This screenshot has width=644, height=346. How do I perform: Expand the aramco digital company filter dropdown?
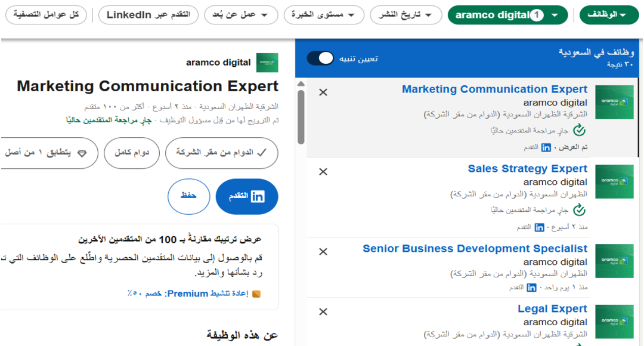pyautogui.click(x=507, y=15)
